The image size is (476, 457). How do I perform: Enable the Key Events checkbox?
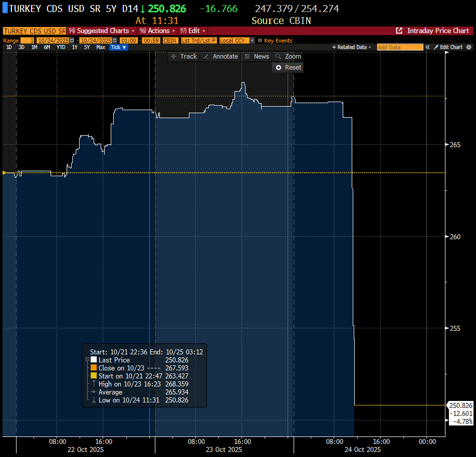tap(260, 40)
